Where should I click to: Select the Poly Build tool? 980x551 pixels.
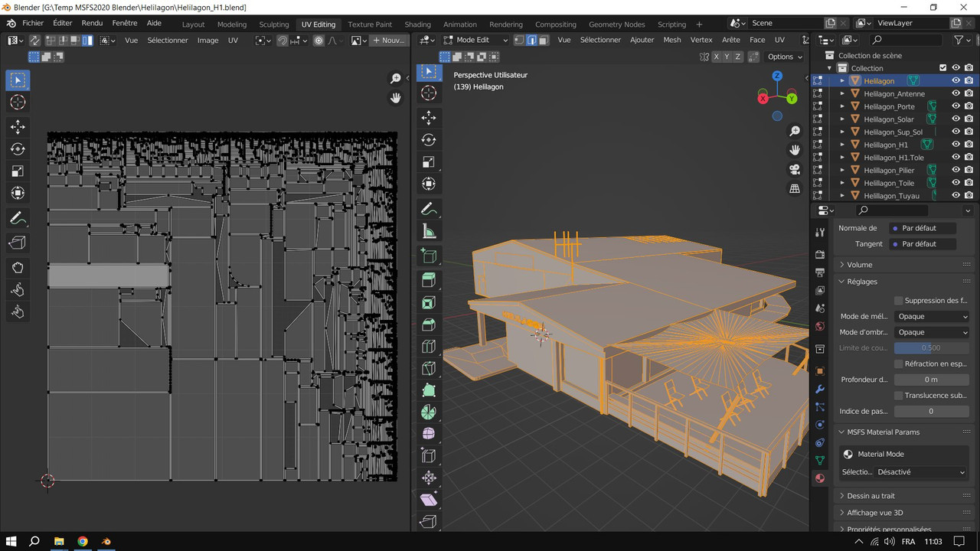pos(429,390)
